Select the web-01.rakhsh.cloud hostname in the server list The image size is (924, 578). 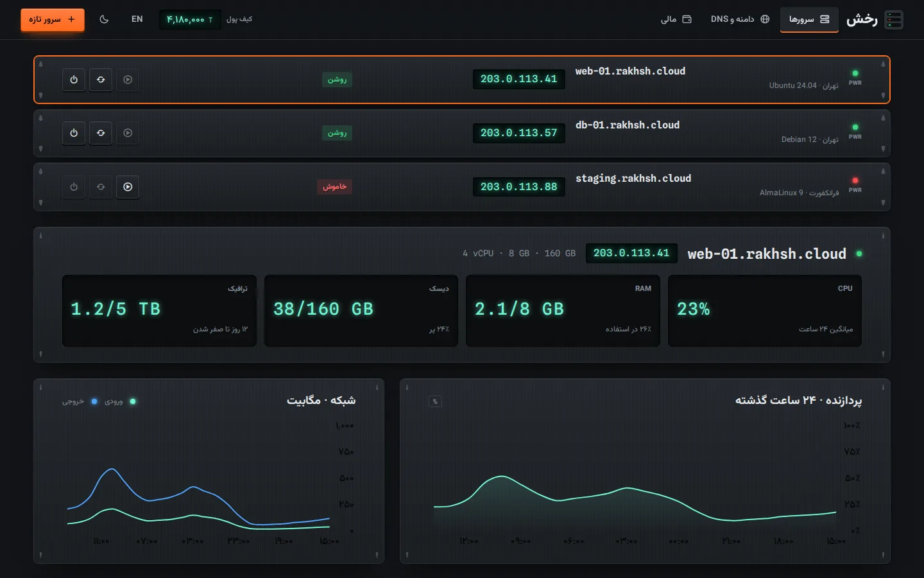[630, 71]
